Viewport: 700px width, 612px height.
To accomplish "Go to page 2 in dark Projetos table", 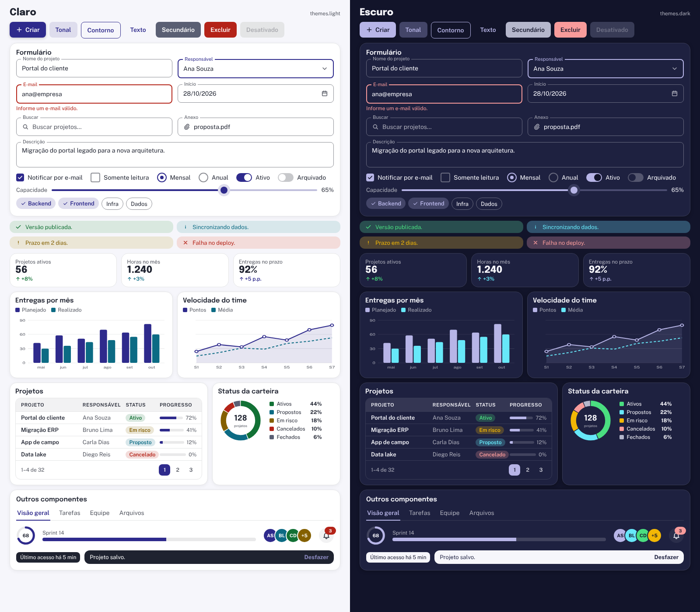I will (x=528, y=470).
